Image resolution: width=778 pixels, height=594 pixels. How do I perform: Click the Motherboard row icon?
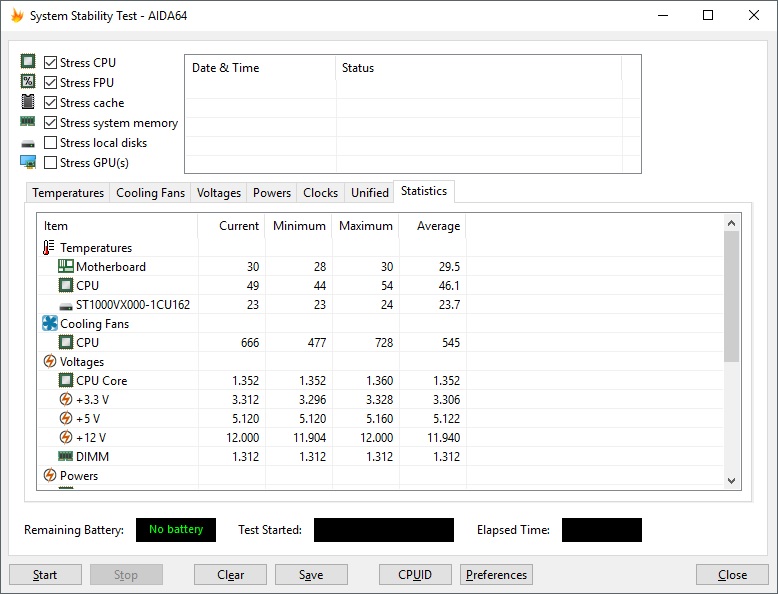65,266
